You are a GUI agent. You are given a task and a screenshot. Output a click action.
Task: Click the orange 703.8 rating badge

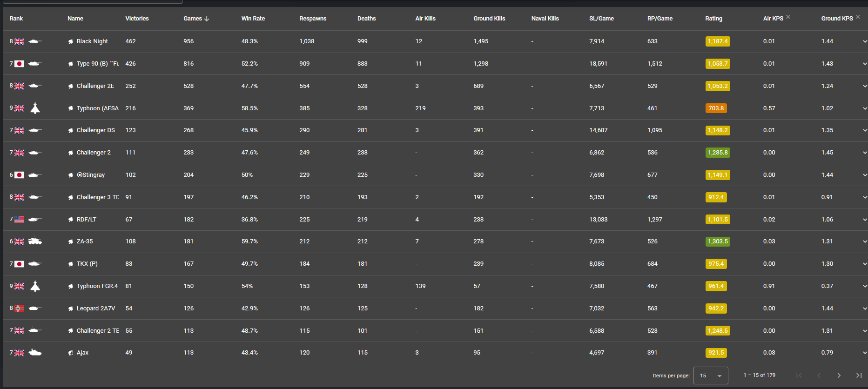[x=716, y=108]
